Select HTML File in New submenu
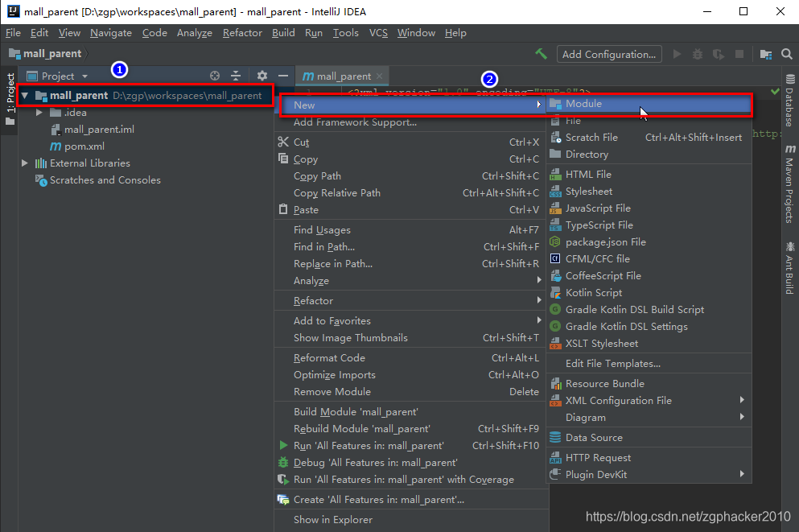The width and height of the screenshot is (799, 532). (649, 175)
